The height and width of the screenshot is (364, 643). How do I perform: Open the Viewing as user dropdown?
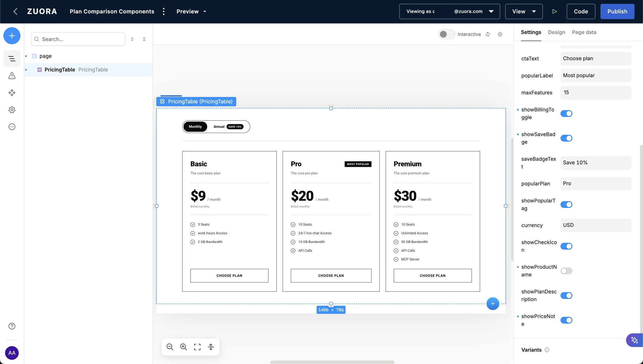(450, 11)
